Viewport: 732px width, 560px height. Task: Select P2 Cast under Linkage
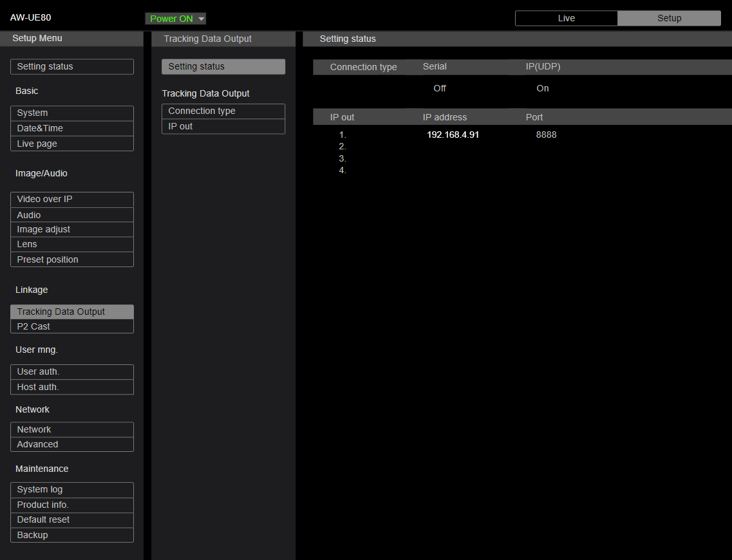pos(72,326)
